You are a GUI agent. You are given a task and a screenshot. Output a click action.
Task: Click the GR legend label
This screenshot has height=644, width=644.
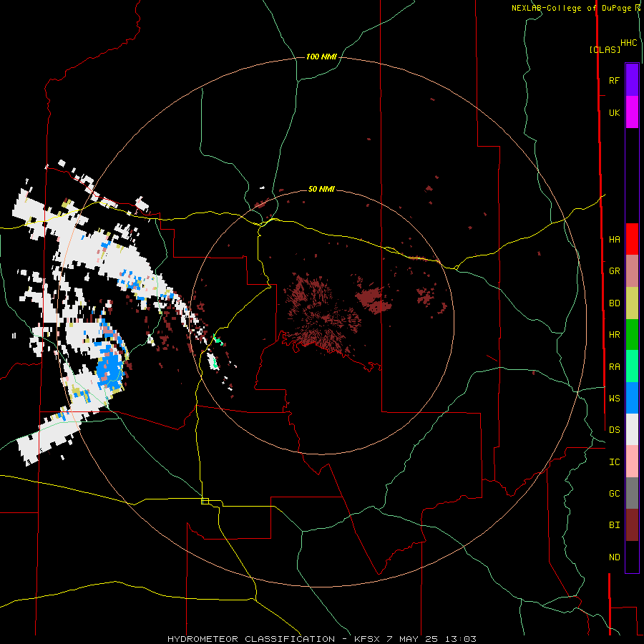pyautogui.click(x=614, y=271)
